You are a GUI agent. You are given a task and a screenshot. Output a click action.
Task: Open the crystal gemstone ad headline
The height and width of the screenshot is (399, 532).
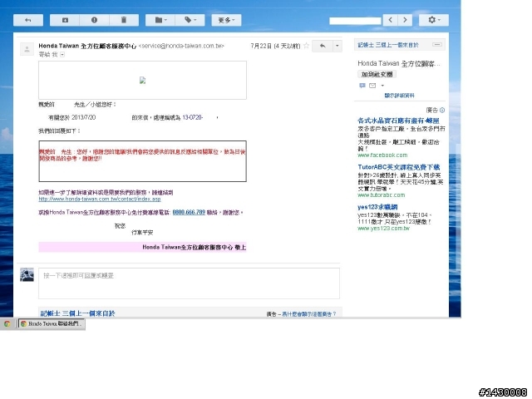click(399, 121)
